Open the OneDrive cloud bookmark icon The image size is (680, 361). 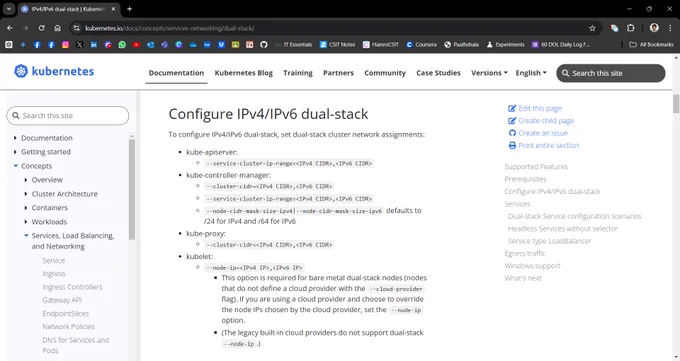pyautogui.click(x=193, y=44)
